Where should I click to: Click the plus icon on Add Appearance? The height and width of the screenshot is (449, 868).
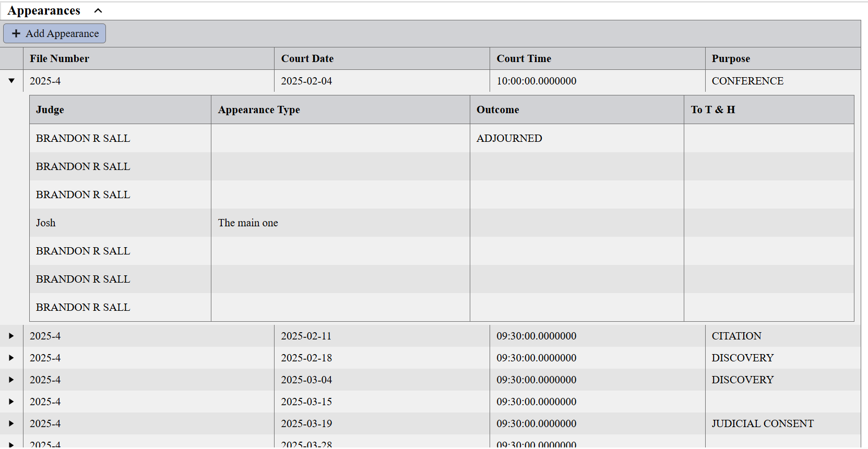point(16,33)
